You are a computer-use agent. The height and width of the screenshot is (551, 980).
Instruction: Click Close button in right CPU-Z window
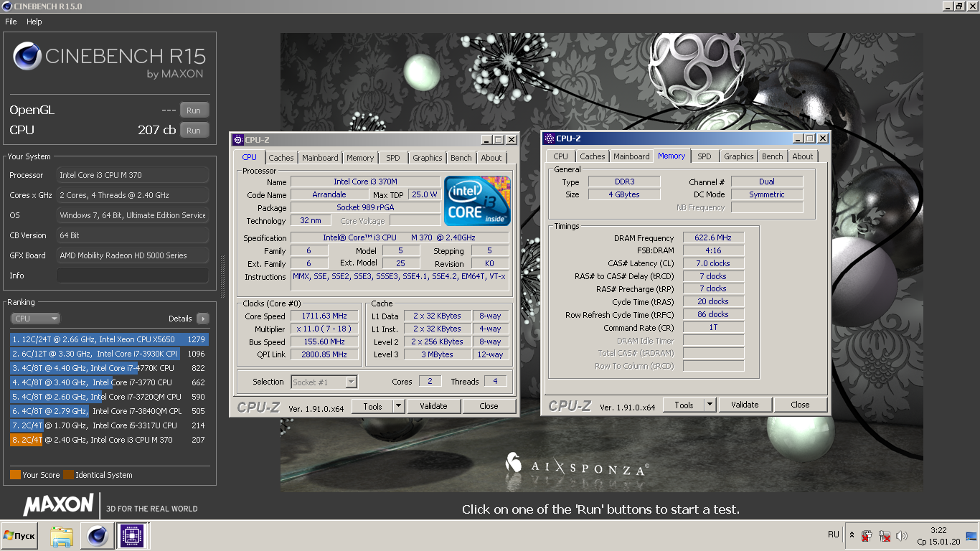(800, 405)
